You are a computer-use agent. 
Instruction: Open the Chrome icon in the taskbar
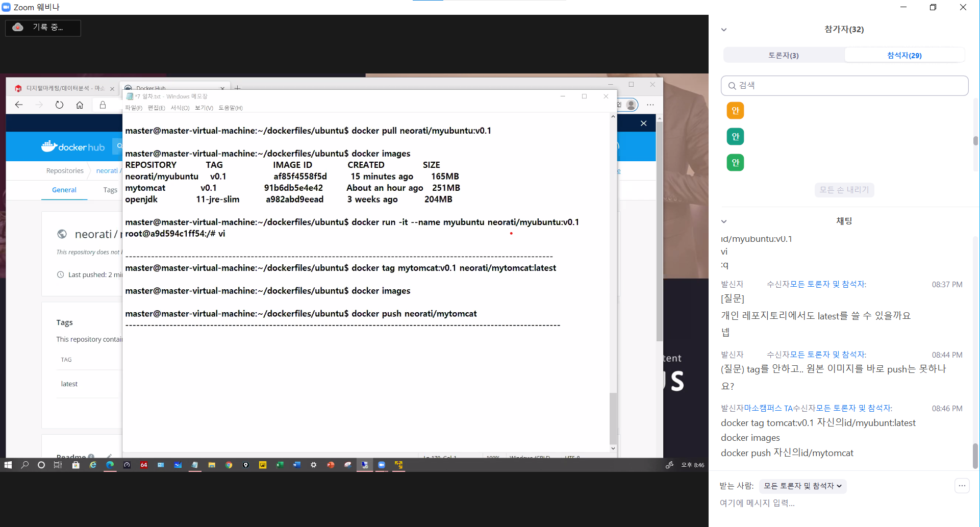229,465
